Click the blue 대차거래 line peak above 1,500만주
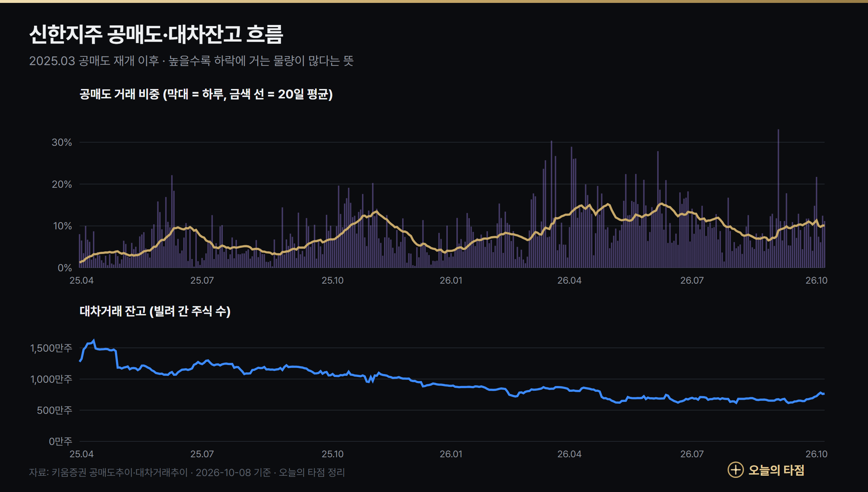868x492 pixels. [94, 341]
